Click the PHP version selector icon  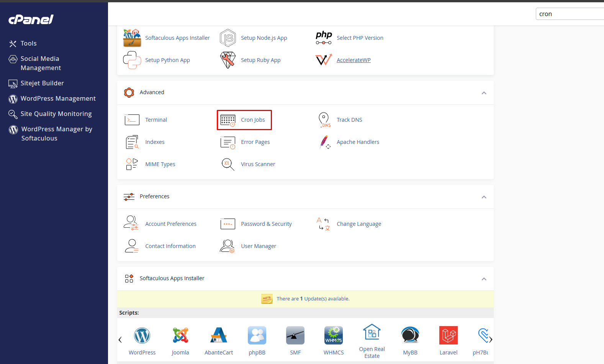[324, 38]
